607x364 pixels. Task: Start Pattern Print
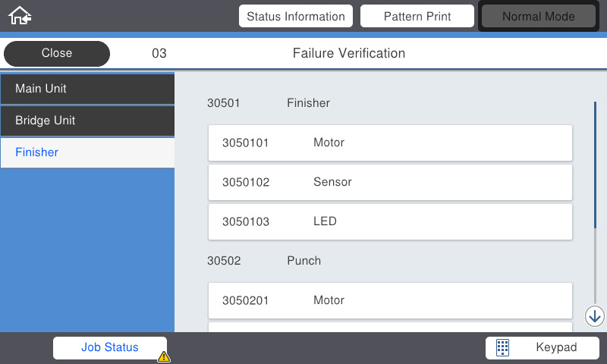tap(417, 16)
